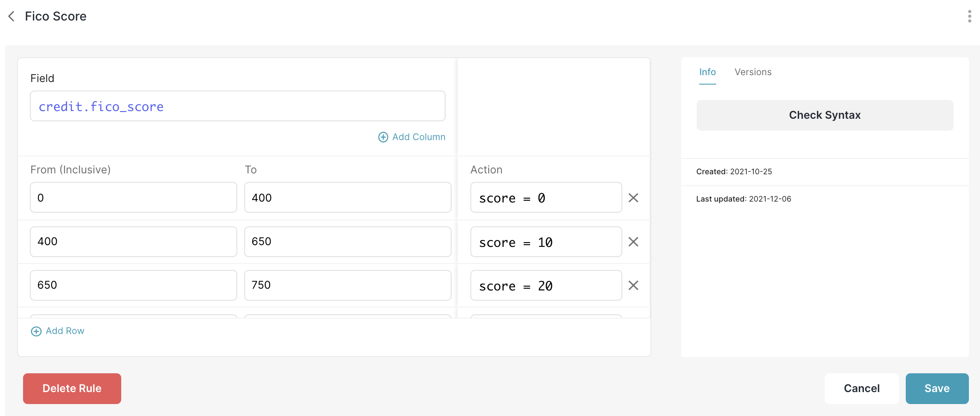Click the Add Column link text
The width and height of the screenshot is (980, 416).
click(419, 137)
